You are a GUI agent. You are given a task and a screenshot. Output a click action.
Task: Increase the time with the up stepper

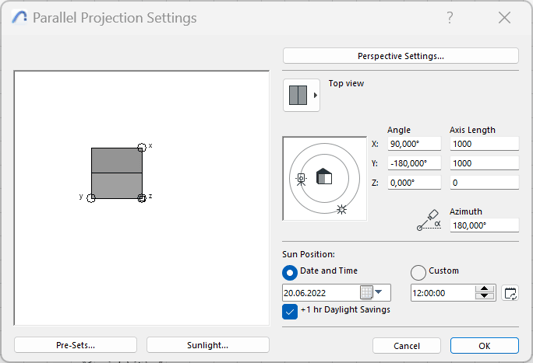[484, 289]
